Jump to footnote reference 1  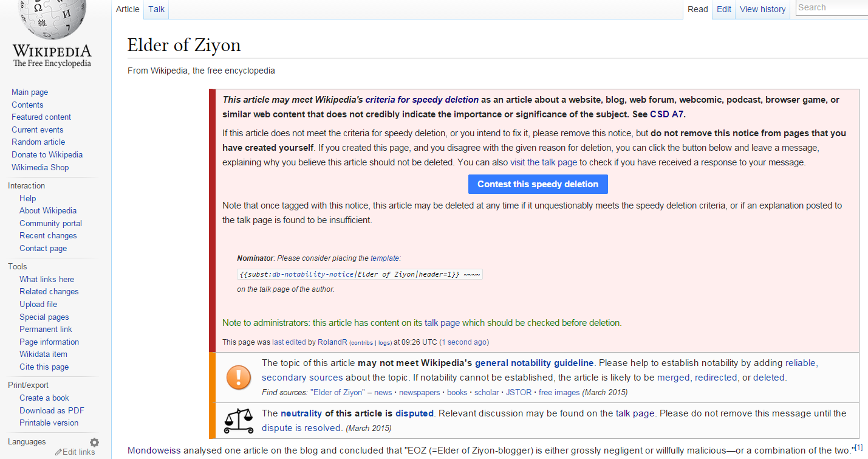click(x=858, y=448)
